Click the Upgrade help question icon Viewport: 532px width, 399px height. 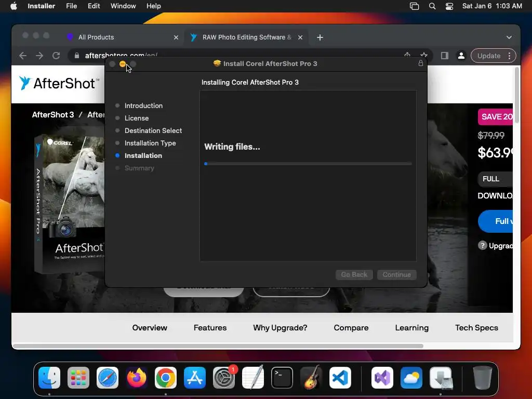[482, 245]
